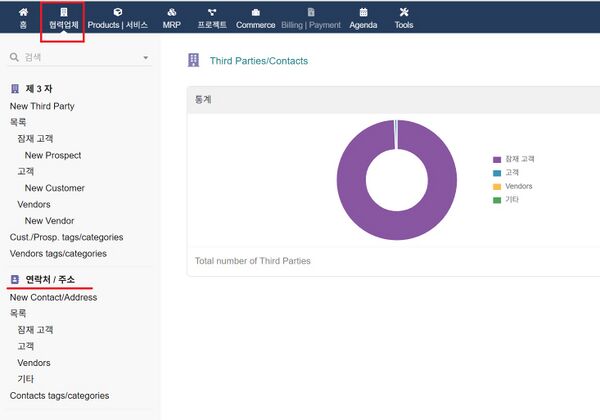Open the Agenda calendar icon
Image resolution: width=600 pixels, height=420 pixels.
click(363, 12)
